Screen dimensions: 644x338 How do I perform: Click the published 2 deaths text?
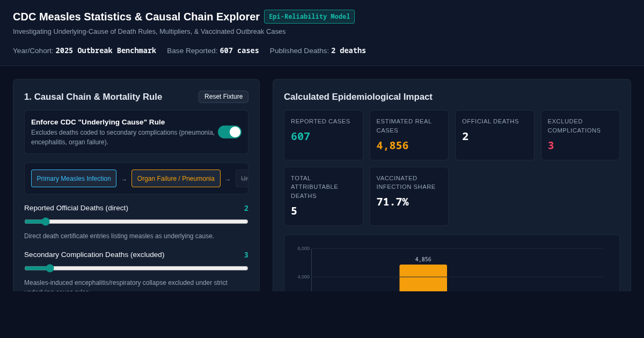(x=348, y=50)
